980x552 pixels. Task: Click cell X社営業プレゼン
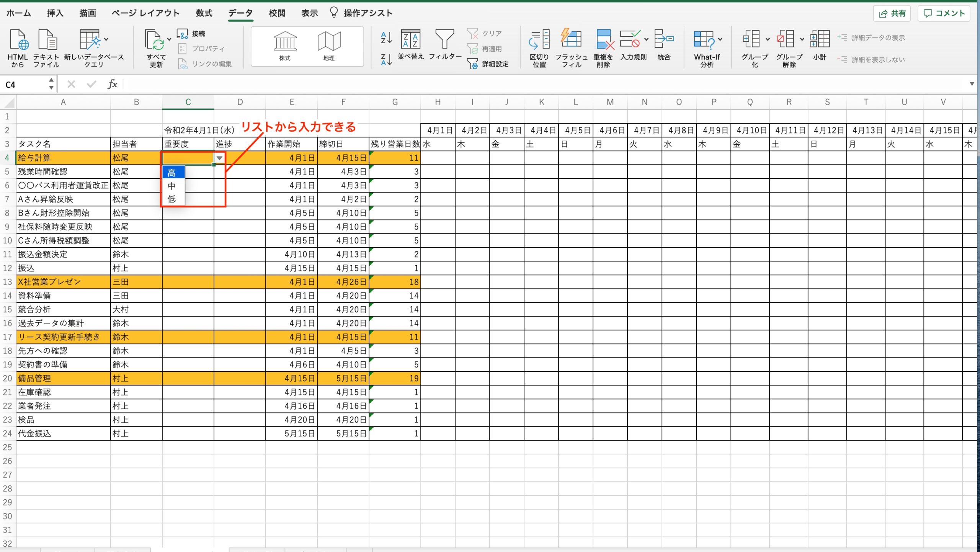pyautogui.click(x=63, y=282)
